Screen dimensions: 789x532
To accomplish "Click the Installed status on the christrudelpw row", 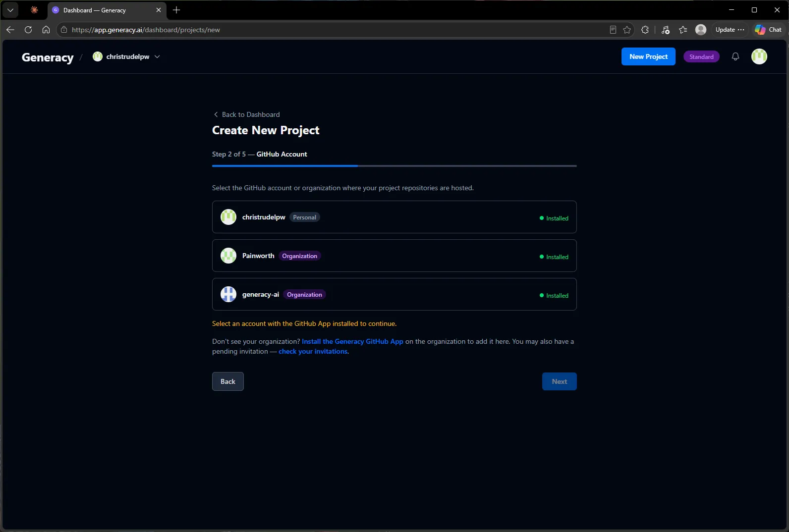I will pyautogui.click(x=554, y=218).
